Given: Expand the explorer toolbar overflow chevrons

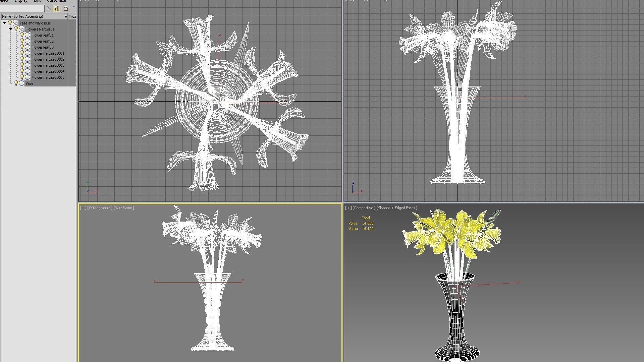Looking at the screenshot, I should (73, 7).
